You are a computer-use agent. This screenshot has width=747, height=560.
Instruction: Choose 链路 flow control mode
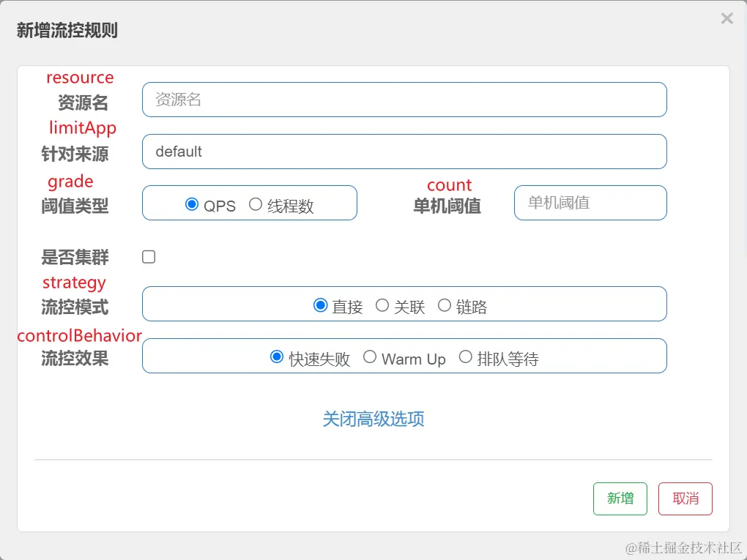(x=444, y=305)
